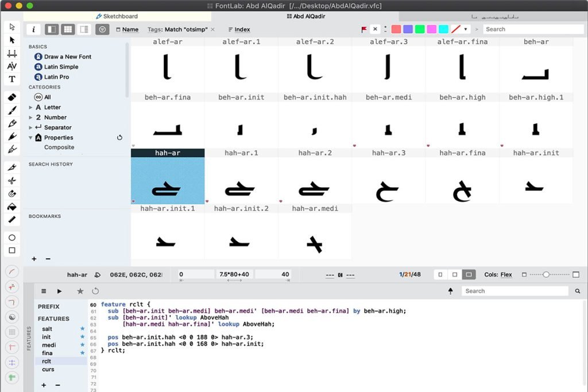This screenshot has width=588, height=392.
Task: Open Draw a New Font
Action: pos(63,57)
